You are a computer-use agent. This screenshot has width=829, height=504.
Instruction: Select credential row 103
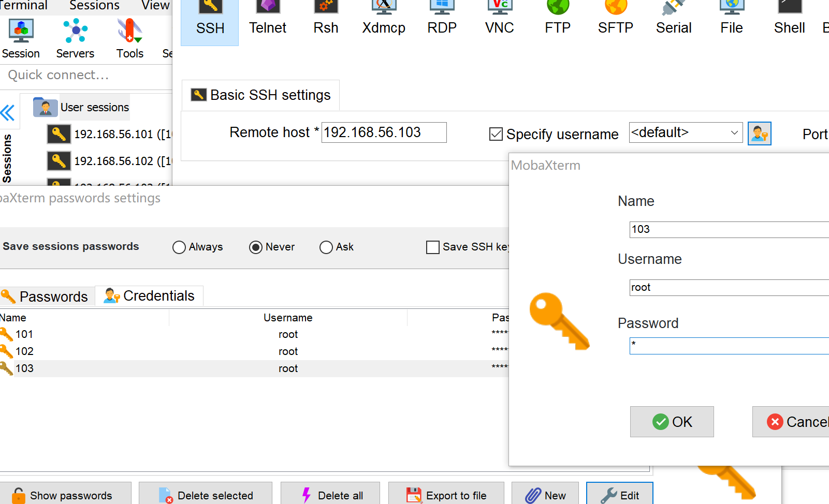pyautogui.click(x=254, y=368)
